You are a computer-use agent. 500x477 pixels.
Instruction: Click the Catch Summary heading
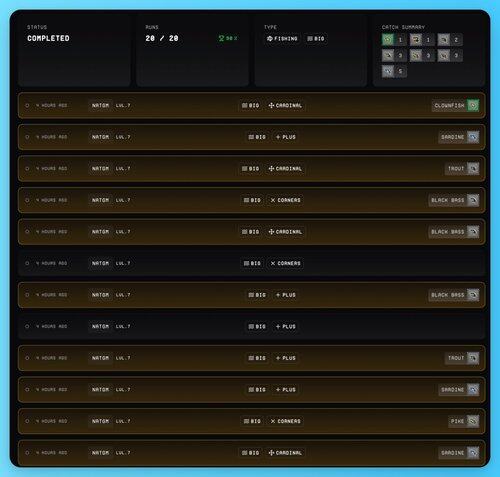(x=403, y=27)
